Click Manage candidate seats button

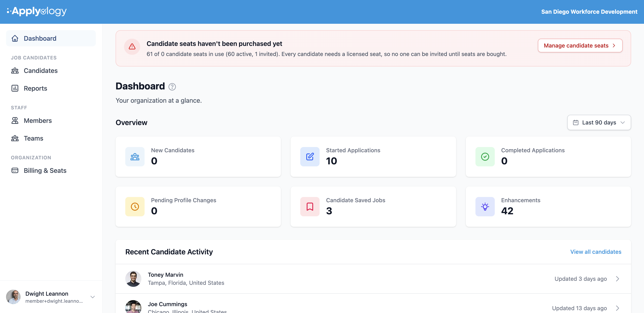coord(580,46)
